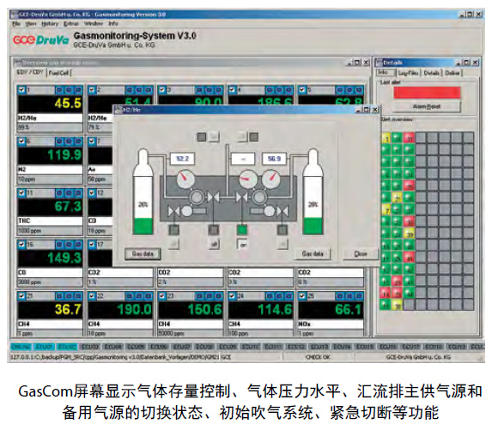Uncheck channel 25 NOx checkbox
The width and height of the screenshot is (504, 424).
pos(302,295)
